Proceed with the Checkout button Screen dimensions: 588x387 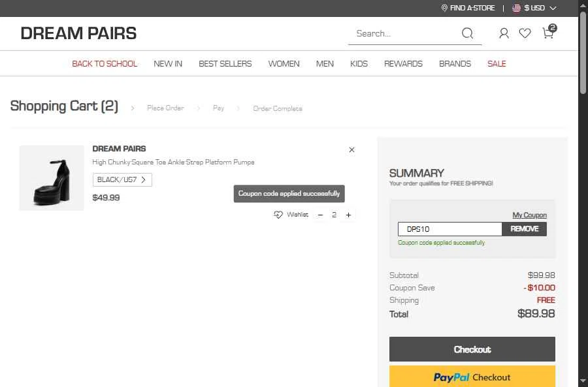pos(472,349)
